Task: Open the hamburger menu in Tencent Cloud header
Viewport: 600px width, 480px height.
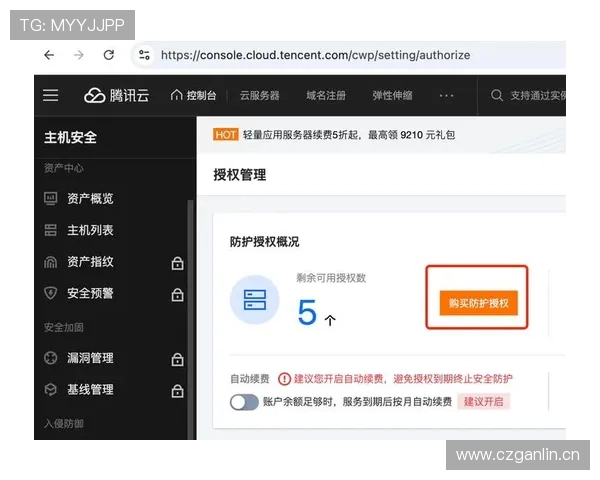Action: 51,95
